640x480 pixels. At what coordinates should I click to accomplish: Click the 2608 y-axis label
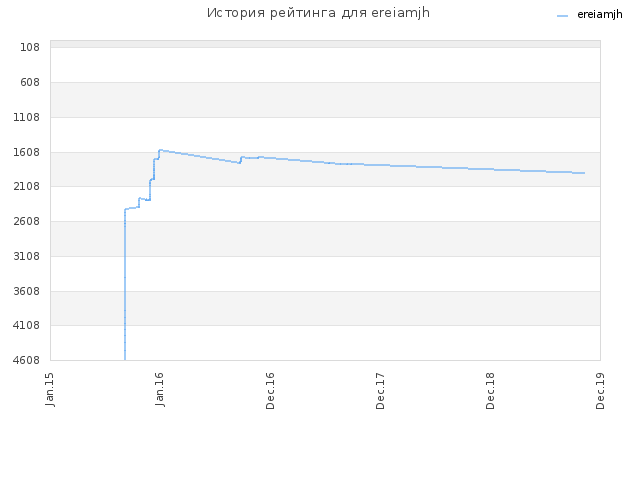(x=27, y=221)
